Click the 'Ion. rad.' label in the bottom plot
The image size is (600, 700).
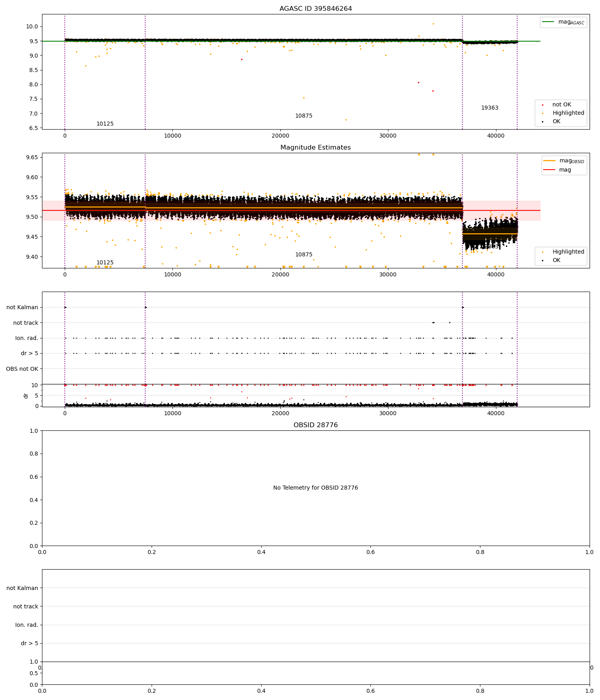click(x=27, y=625)
